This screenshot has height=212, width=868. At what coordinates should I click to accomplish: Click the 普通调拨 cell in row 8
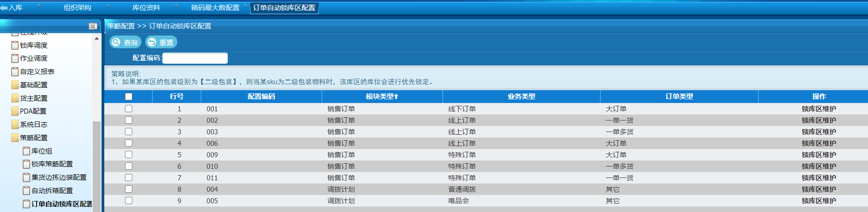coord(462,189)
